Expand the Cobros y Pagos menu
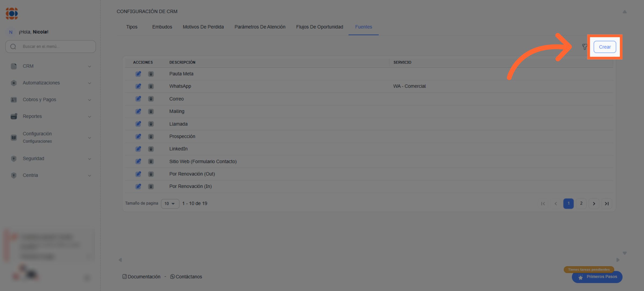 (50, 100)
